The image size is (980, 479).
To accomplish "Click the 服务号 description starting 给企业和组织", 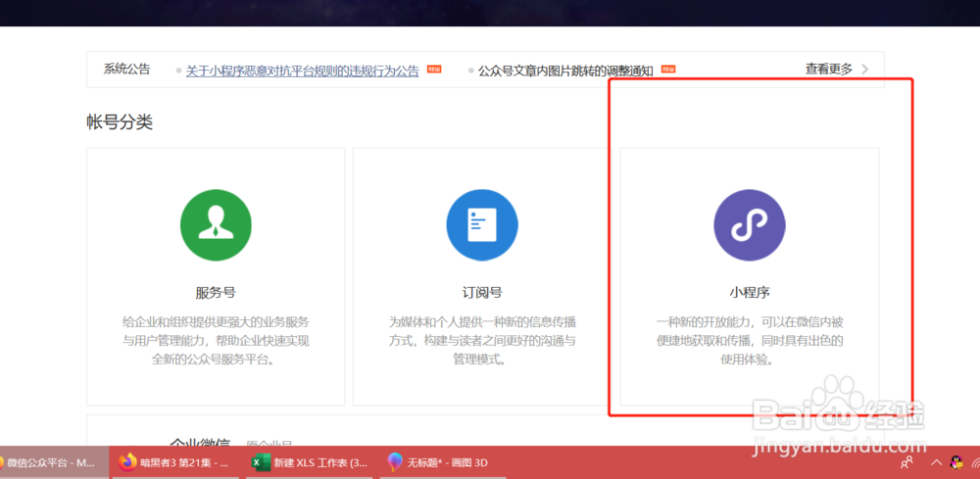I will 216,341.
